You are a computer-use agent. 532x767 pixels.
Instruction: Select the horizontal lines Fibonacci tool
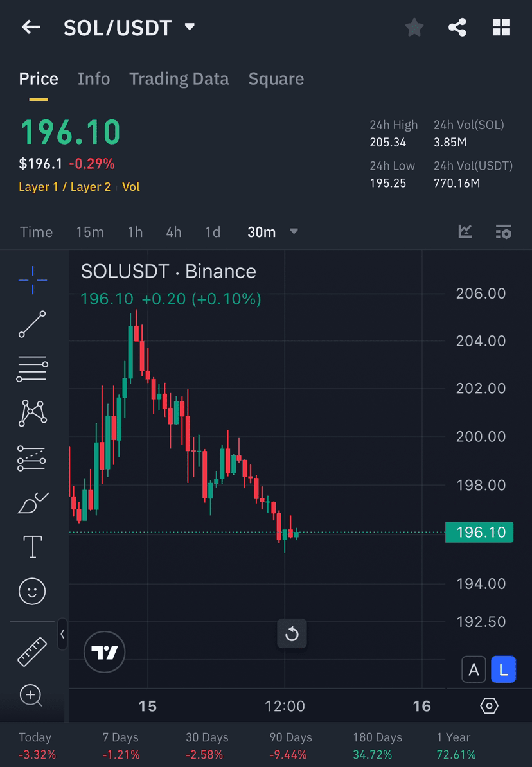tap(32, 368)
